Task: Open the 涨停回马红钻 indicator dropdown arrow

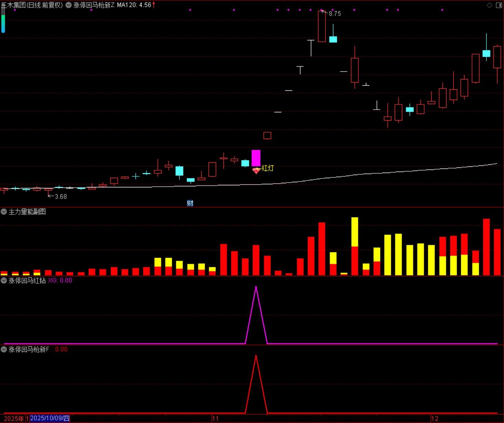Action: (x=4, y=281)
